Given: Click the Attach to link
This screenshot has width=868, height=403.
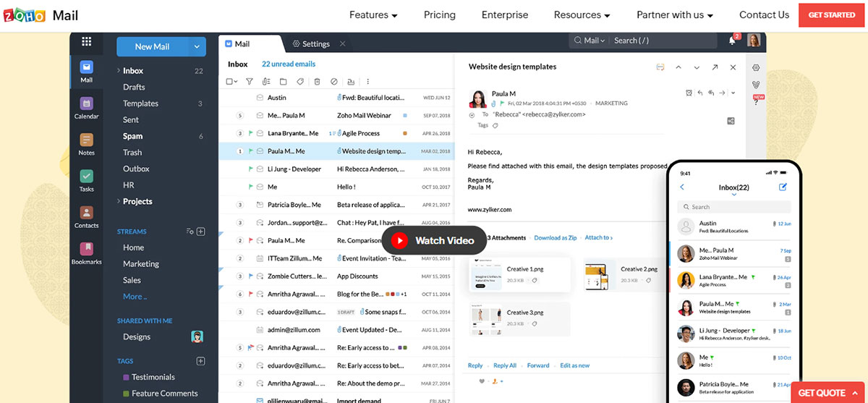Looking at the screenshot, I should click(x=598, y=237).
